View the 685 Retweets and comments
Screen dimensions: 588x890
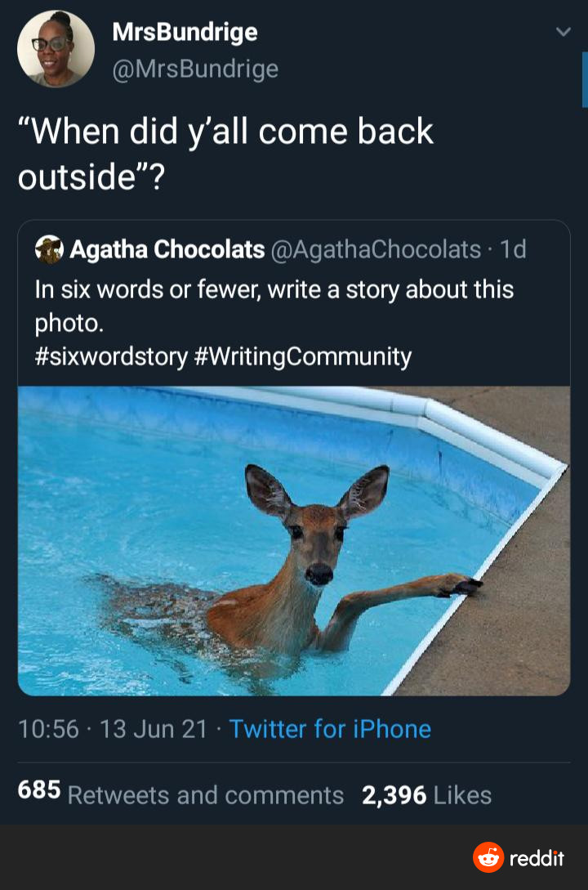[180, 794]
